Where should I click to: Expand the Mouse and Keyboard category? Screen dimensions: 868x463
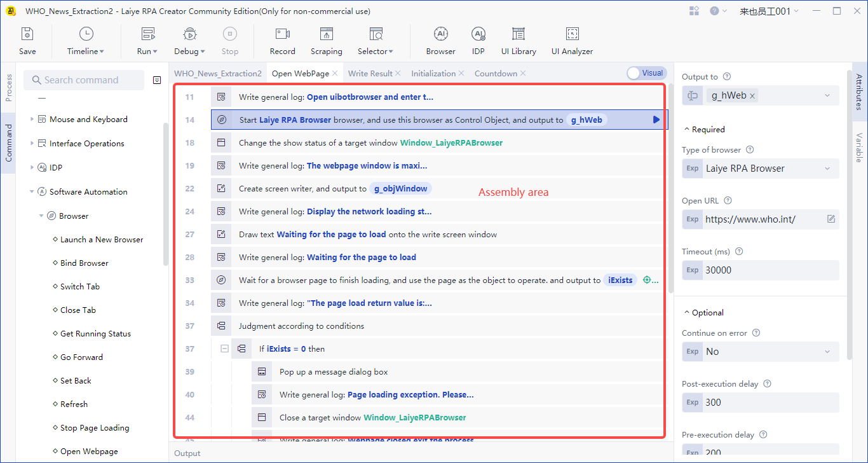[32, 120]
